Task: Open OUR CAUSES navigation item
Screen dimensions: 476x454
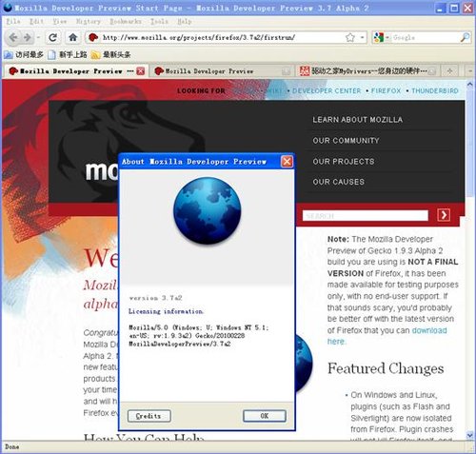Action: (x=338, y=182)
